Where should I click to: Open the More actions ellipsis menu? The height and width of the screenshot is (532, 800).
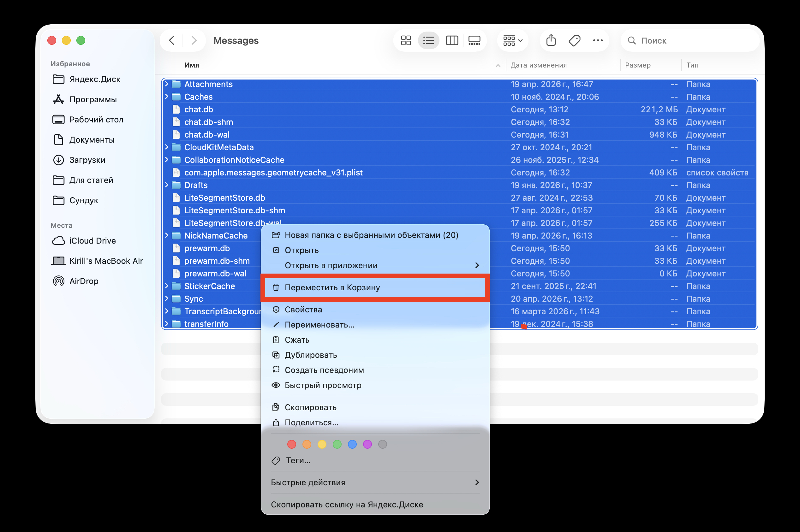click(x=597, y=40)
